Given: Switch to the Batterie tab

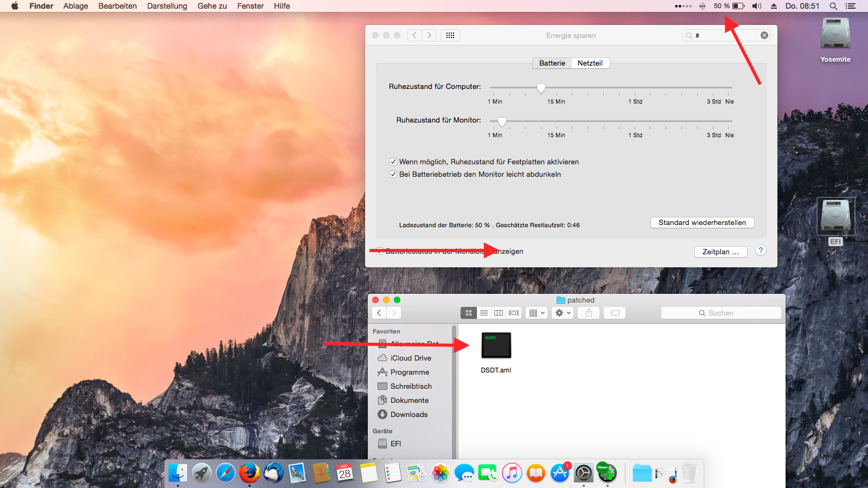Looking at the screenshot, I should click(x=552, y=63).
